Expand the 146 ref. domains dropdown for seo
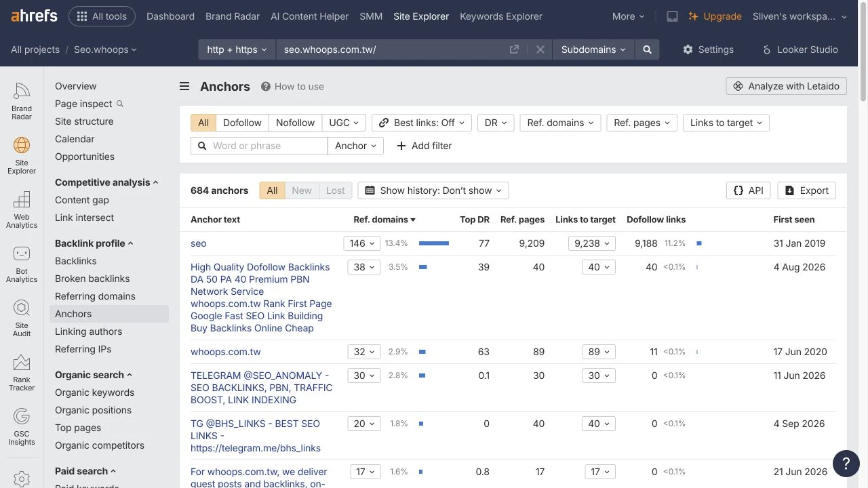 (x=362, y=243)
